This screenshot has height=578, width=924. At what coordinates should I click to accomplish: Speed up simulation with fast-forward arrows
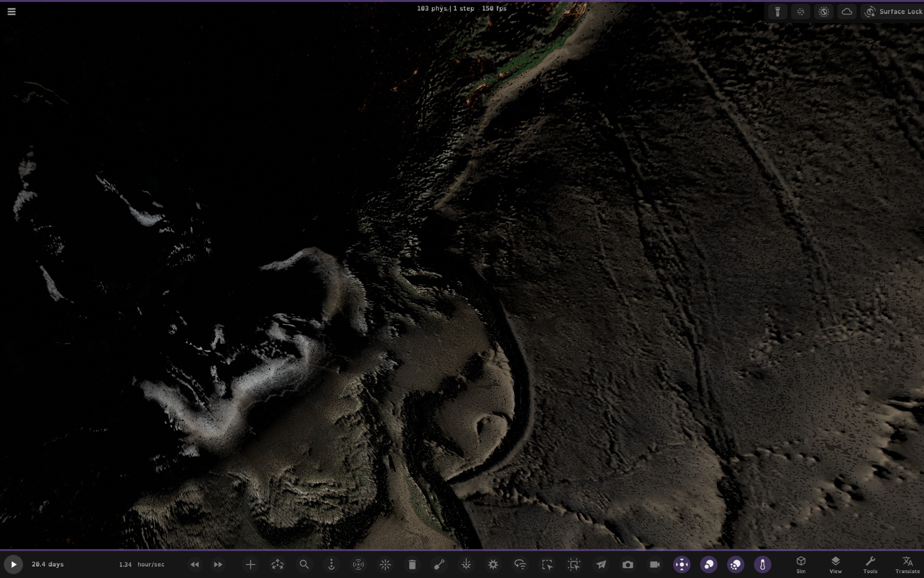pos(218,565)
